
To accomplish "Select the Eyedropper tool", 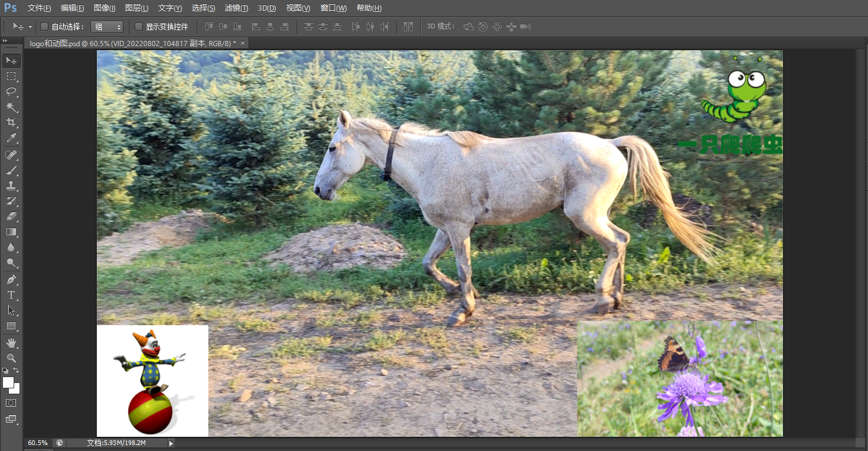I will (11, 138).
